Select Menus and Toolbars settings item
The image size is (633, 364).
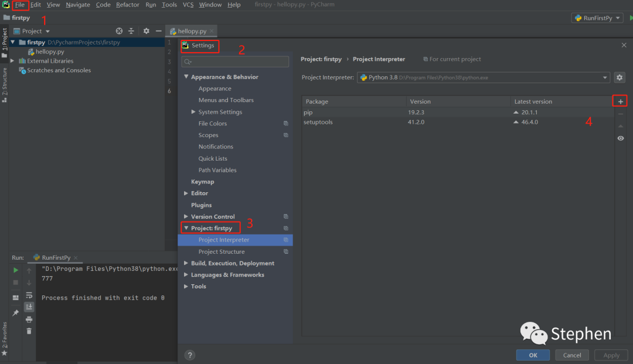226,100
